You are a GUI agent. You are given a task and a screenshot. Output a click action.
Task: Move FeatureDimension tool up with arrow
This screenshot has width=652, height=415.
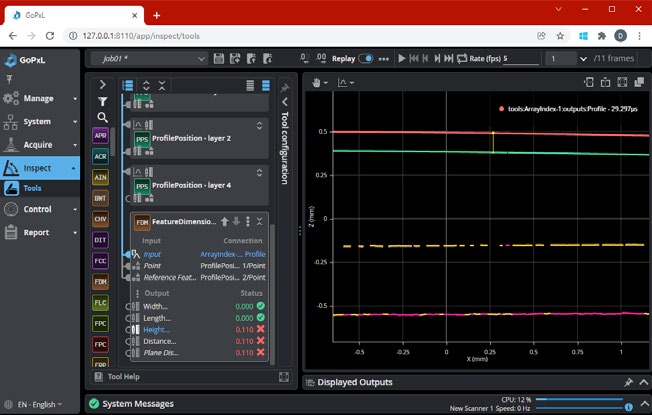click(x=225, y=222)
